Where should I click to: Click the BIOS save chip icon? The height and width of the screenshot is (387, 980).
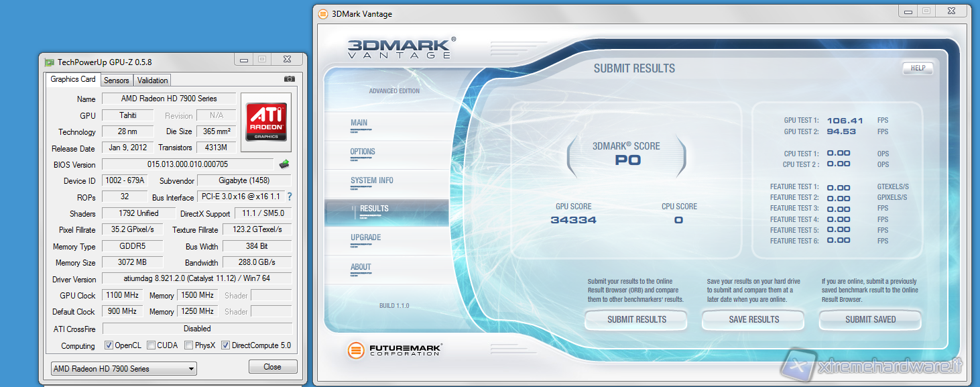[x=284, y=164]
